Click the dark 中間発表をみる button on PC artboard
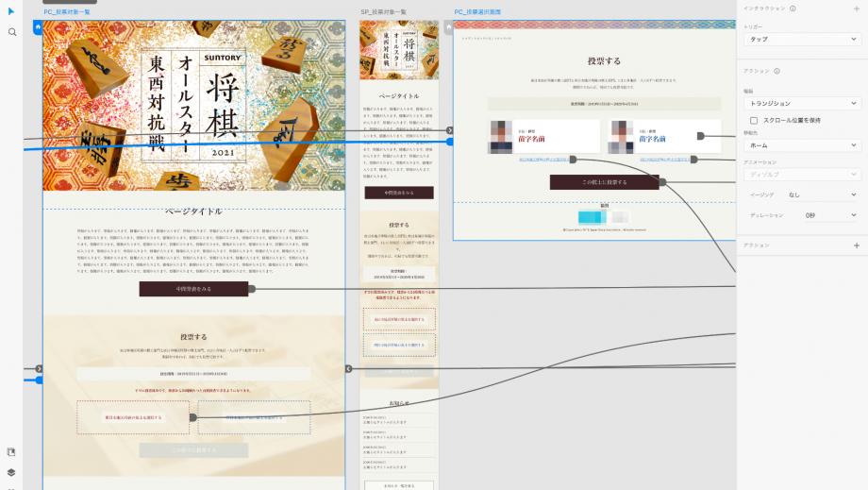This screenshot has height=490, width=868. click(193, 289)
